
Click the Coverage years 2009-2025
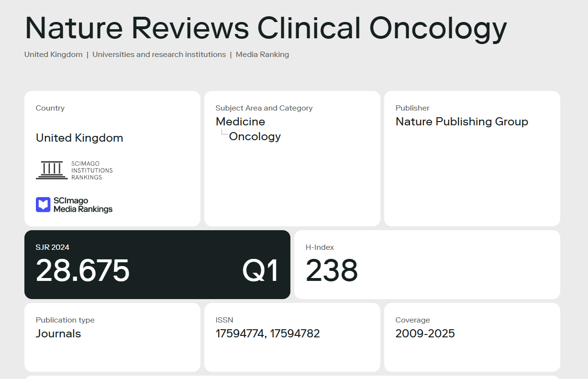425,334
